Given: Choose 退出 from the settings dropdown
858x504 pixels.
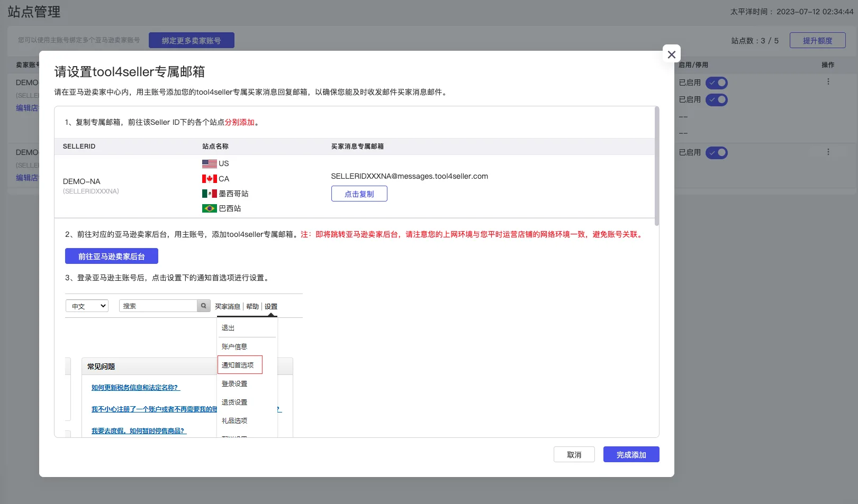Looking at the screenshot, I should [228, 328].
